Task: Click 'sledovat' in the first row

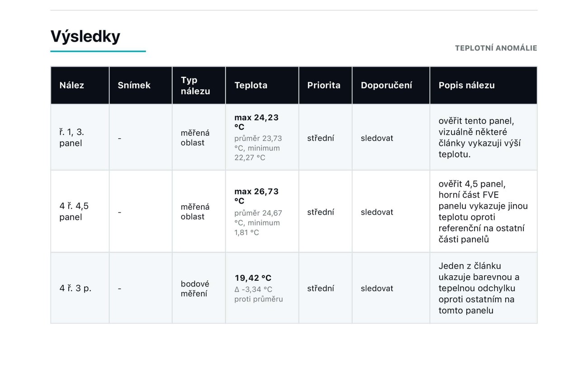Action: click(x=377, y=138)
